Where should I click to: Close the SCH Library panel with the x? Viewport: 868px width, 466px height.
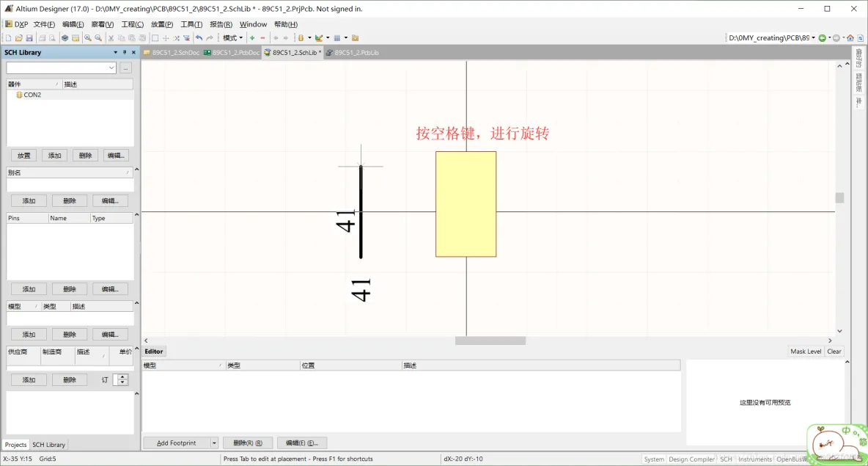pos(133,53)
